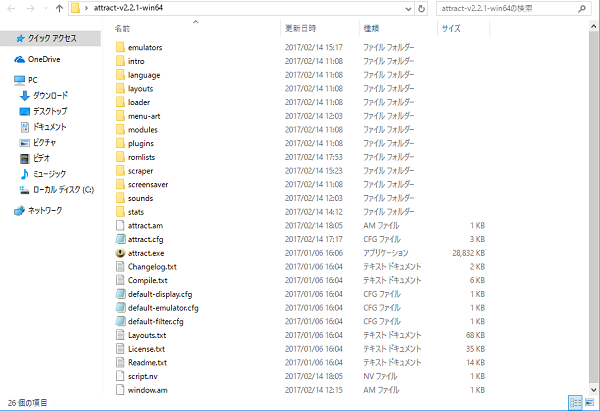This screenshot has width=600, height=411.
Task: Open OneDrive in navigation pane
Action: (x=38, y=59)
